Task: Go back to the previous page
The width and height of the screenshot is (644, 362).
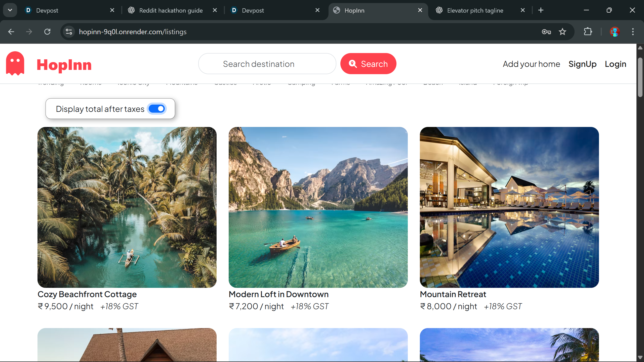Action: [x=11, y=32]
